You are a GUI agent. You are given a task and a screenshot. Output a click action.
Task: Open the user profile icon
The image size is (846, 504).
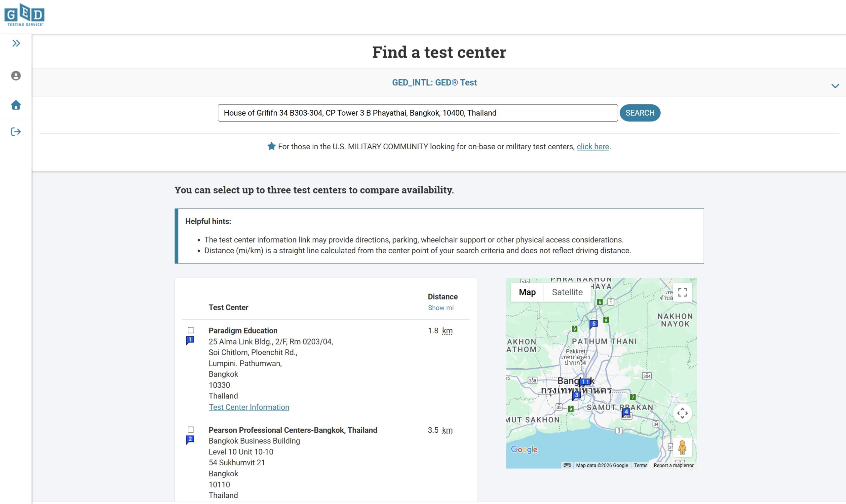16,75
